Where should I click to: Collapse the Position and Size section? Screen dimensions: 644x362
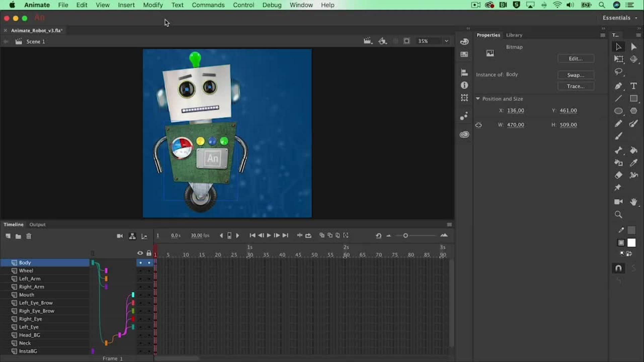478,99
